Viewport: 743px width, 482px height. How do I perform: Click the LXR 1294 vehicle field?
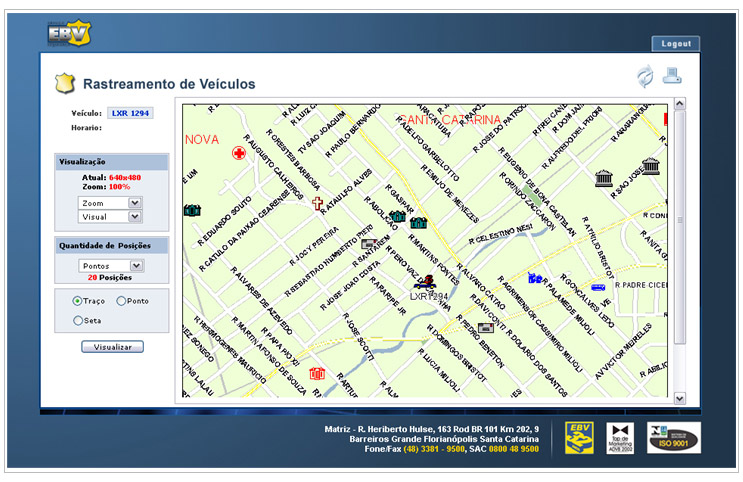point(130,113)
